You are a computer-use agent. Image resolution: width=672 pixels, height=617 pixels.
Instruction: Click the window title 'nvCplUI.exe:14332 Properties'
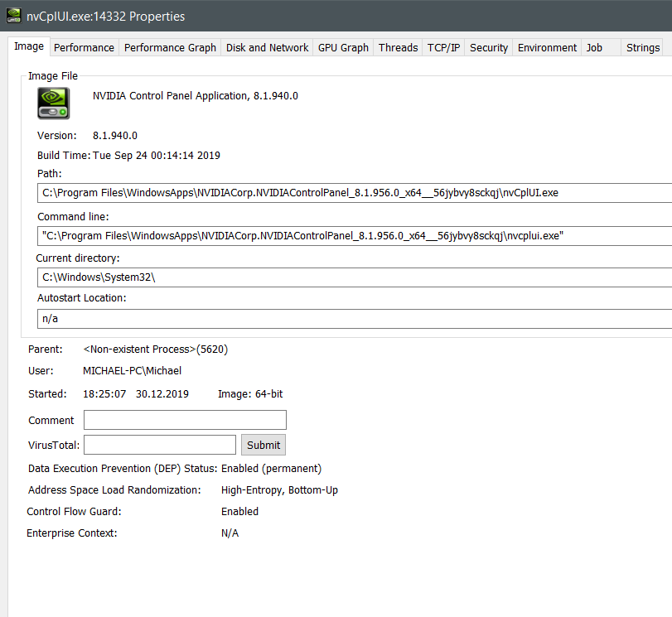coord(105,17)
